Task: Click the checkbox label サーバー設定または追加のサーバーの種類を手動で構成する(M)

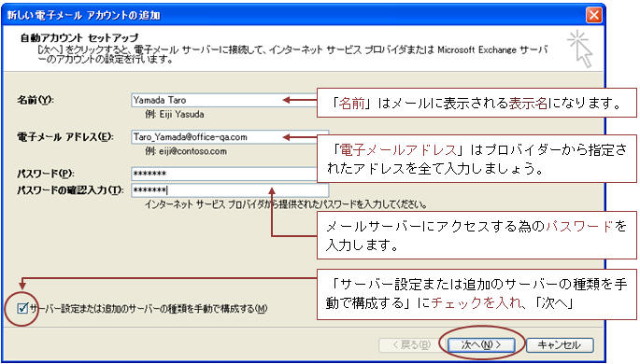Action: click(149, 309)
